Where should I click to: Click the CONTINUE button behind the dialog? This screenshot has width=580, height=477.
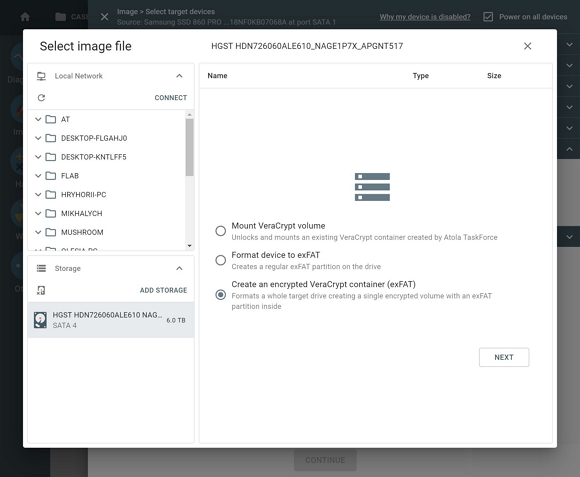point(325,460)
